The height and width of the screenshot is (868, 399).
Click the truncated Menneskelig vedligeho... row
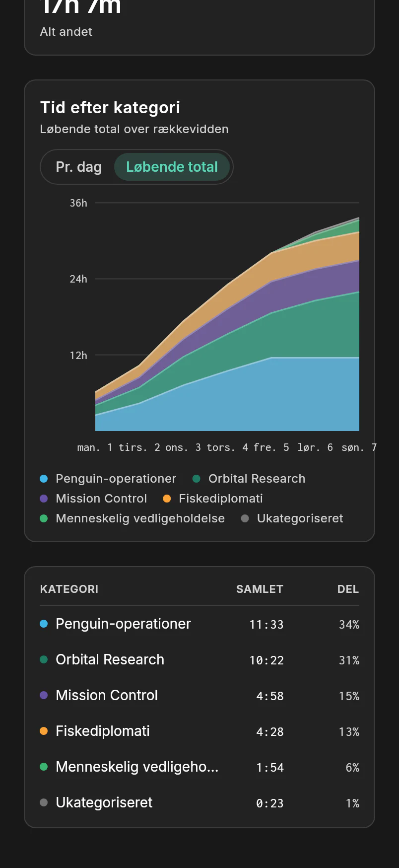(x=199, y=767)
